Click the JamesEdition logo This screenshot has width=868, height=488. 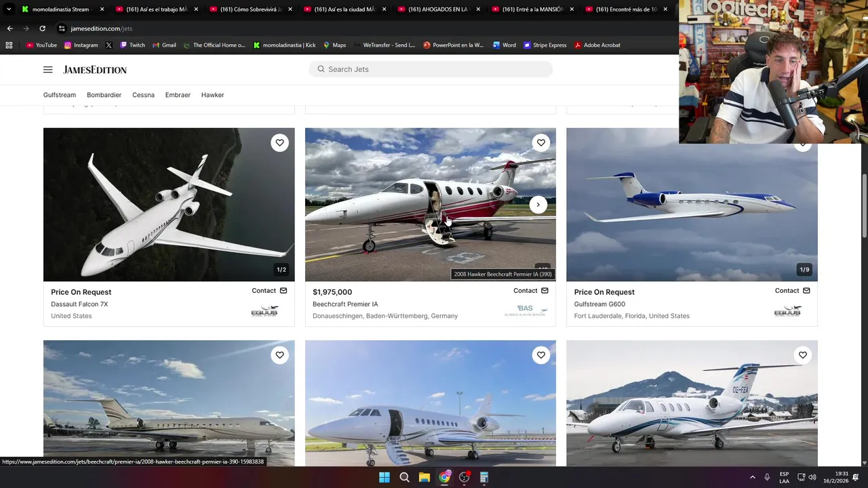[95, 70]
